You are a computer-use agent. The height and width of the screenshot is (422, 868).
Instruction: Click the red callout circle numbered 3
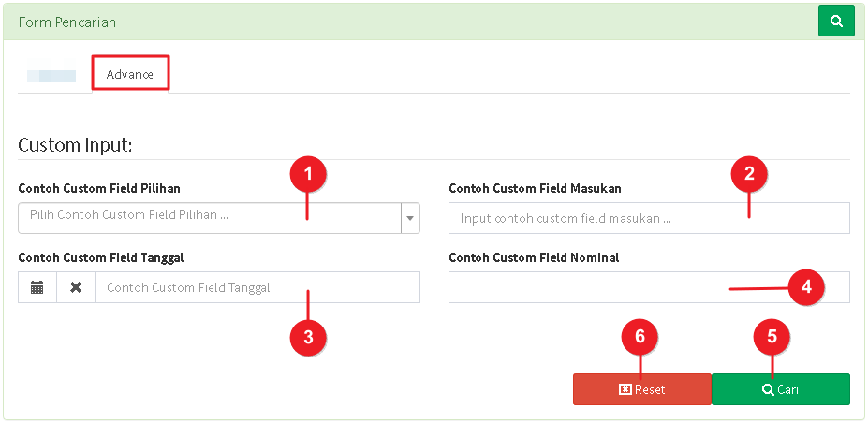308,338
